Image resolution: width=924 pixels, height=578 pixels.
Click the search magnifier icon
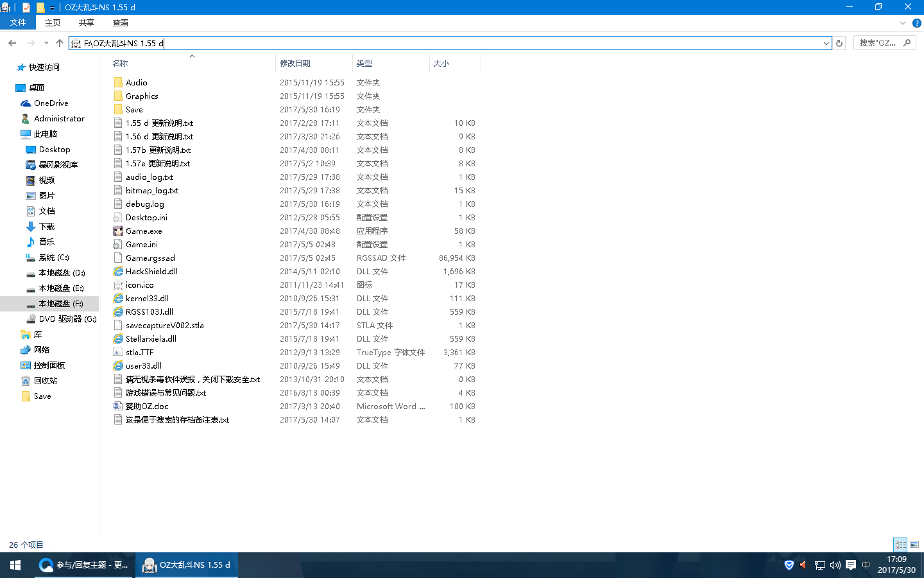click(907, 43)
